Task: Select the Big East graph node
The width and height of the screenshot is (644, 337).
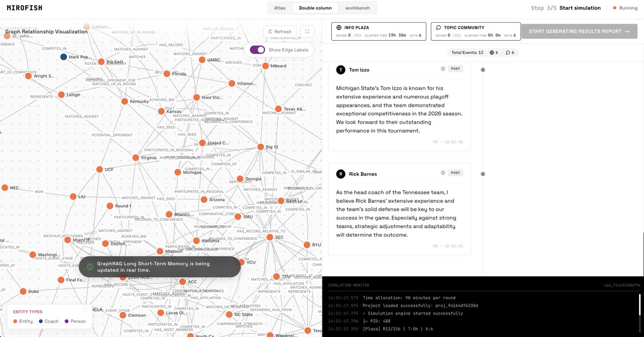Action: (101, 62)
